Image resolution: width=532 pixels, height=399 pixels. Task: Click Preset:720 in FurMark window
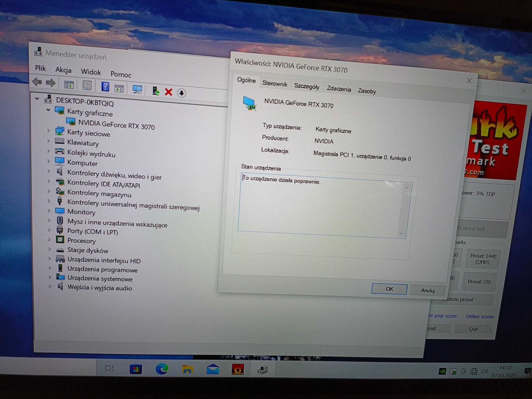tap(479, 282)
